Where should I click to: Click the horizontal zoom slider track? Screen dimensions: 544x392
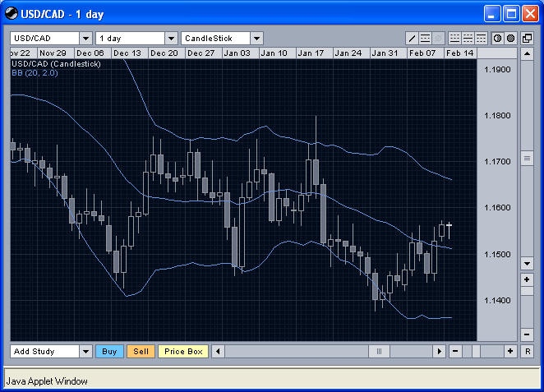[x=484, y=351]
